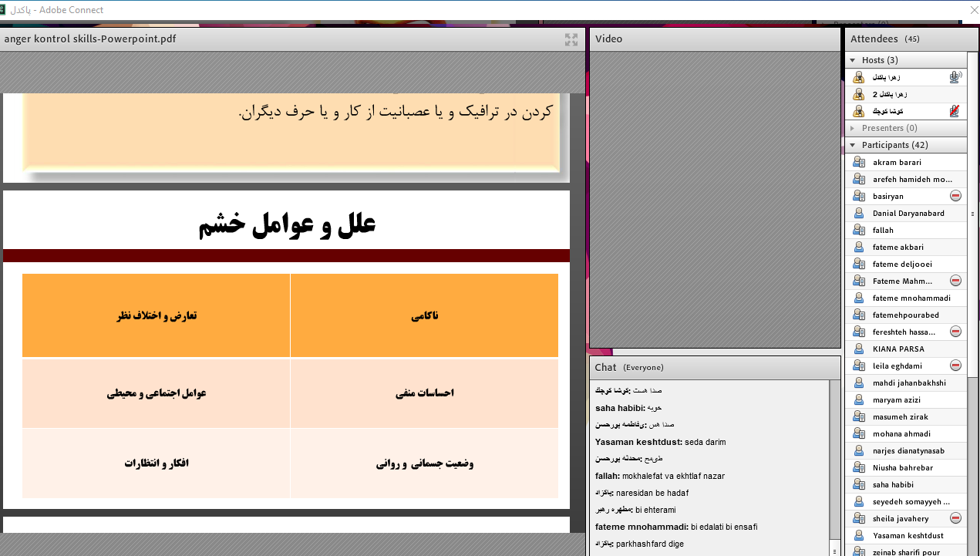
Task: Select the Video pod title
Action: [609, 39]
